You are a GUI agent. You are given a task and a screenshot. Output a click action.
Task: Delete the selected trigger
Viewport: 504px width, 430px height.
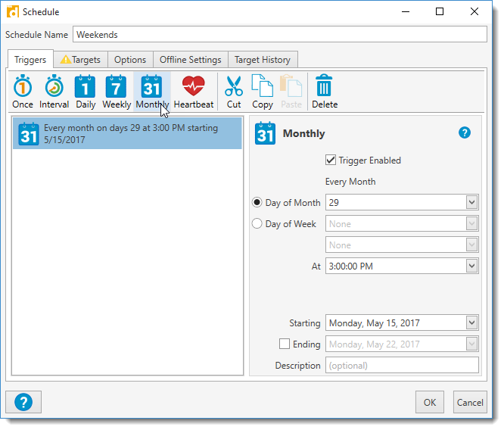click(x=325, y=92)
